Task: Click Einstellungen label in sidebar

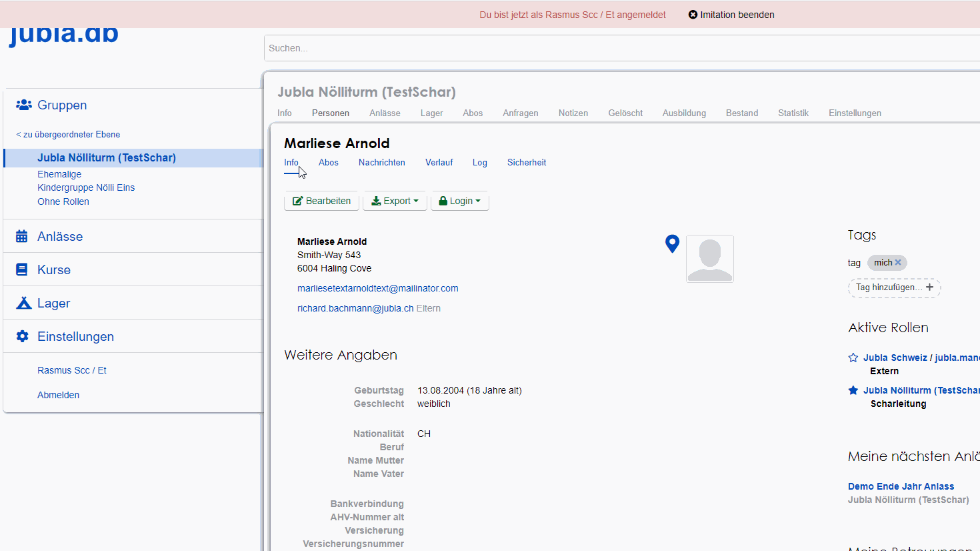Action: [x=75, y=336]
